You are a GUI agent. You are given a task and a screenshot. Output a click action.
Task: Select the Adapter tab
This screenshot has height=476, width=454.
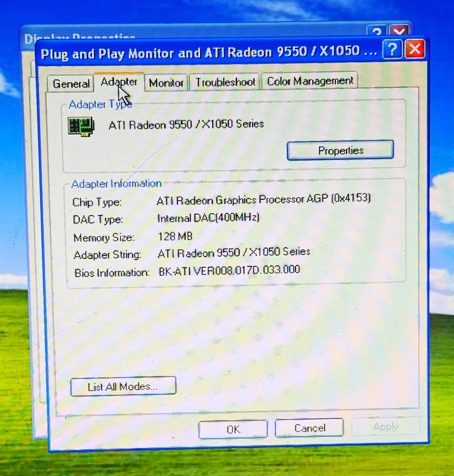click(119, 82)
